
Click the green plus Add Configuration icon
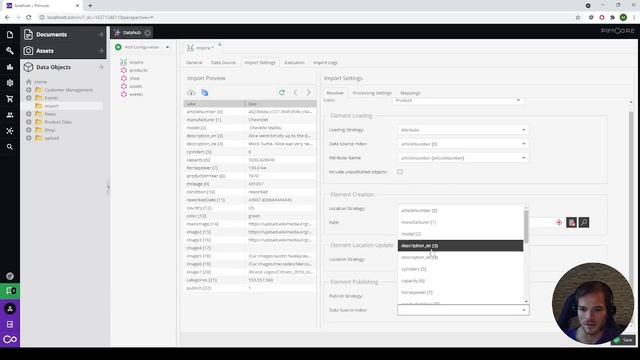pos(118,47)
